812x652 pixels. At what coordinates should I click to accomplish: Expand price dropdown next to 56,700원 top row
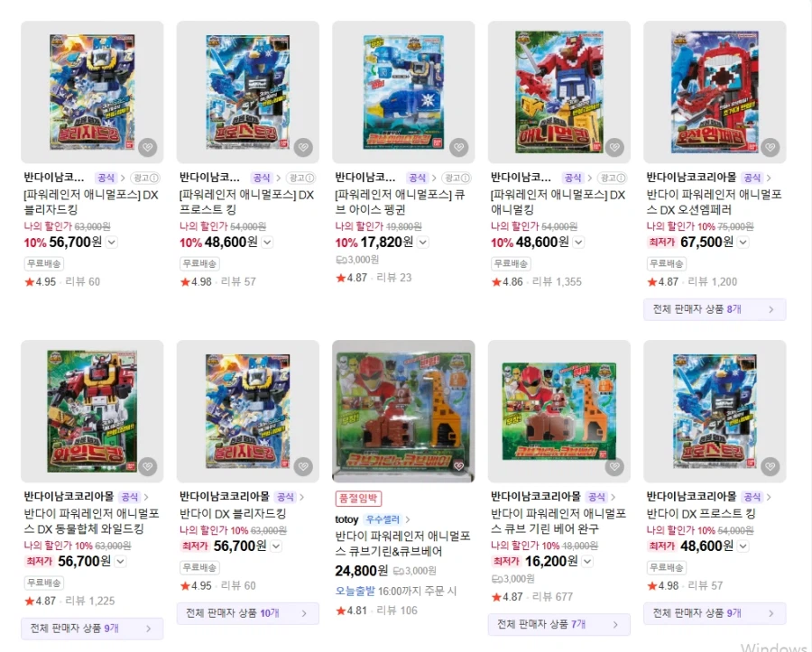point(111,243)
